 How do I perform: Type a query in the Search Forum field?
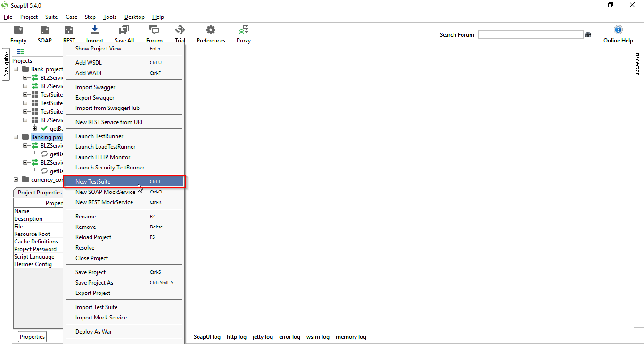(x=530, y=34)
